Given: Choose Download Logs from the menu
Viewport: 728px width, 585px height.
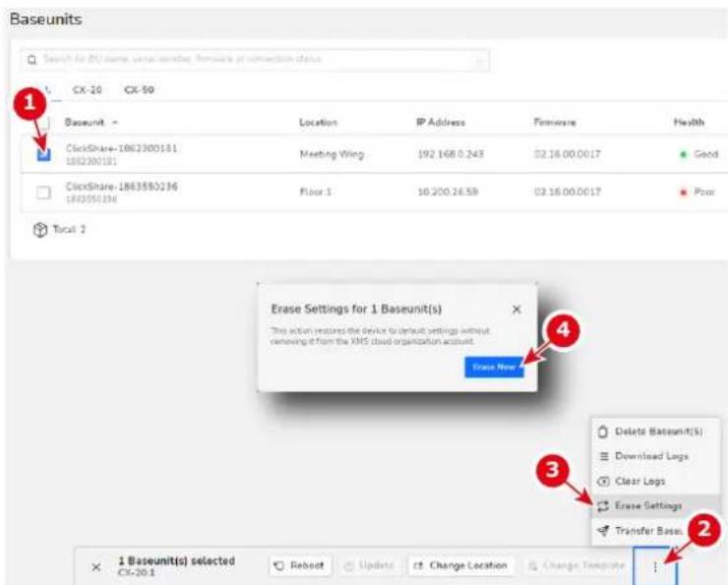Looking at the screenshot, I should point(655,456).
